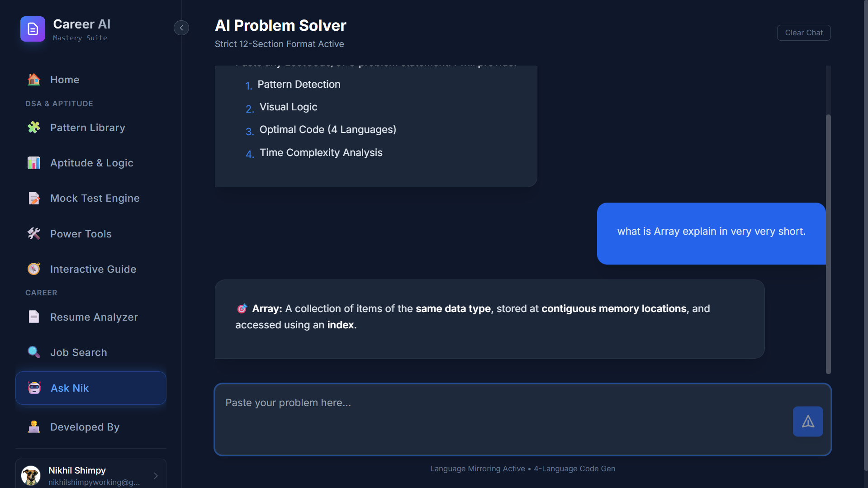Open Mock Test Engine via its notebook icon

[x=33, y=198]
